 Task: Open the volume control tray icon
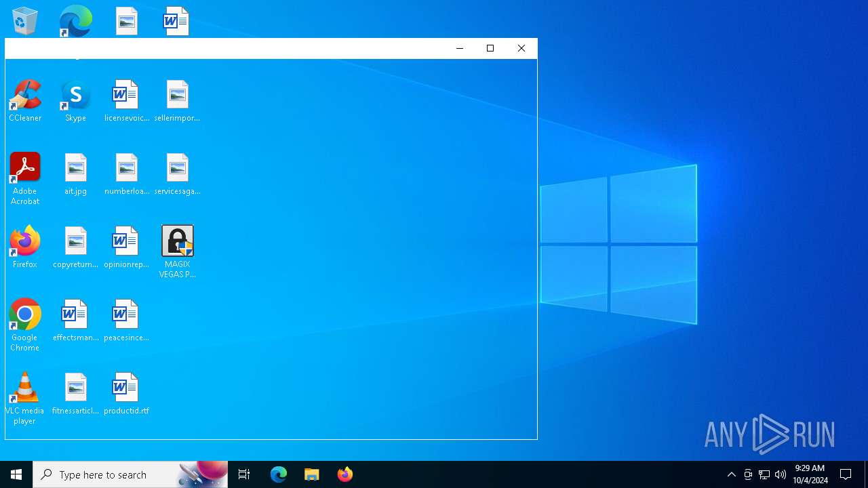coord(781,474)
